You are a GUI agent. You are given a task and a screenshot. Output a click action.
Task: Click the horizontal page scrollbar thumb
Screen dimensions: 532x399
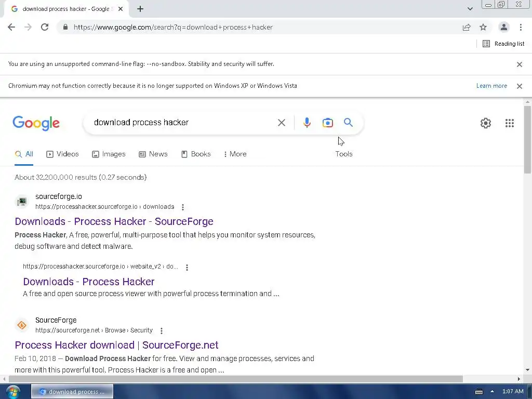point(236,379)
